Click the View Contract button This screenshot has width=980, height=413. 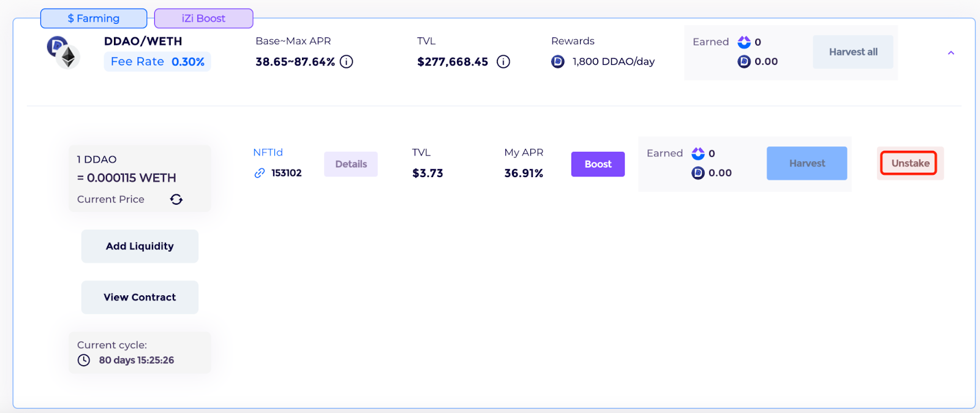140,297
